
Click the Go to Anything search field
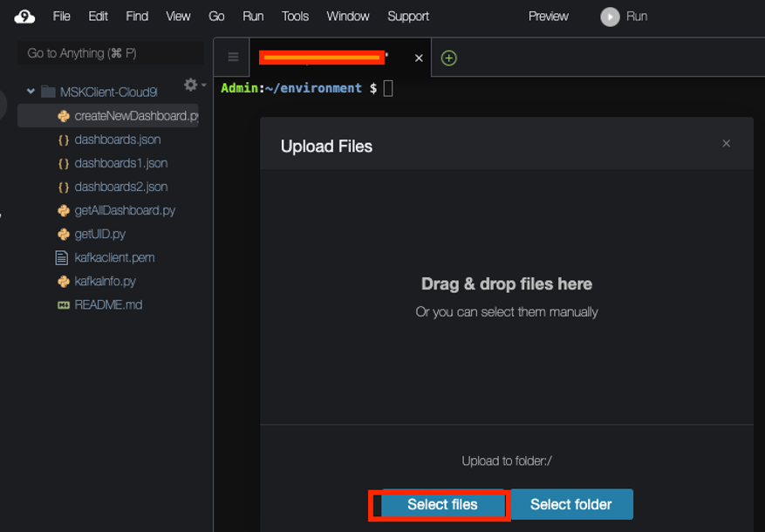(108, 52)
